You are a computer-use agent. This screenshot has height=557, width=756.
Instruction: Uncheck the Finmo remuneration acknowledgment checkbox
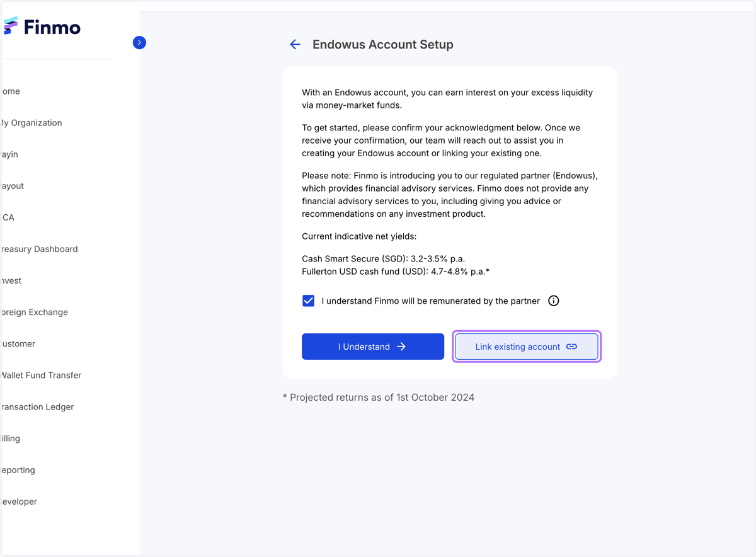(x=308, y=301)
